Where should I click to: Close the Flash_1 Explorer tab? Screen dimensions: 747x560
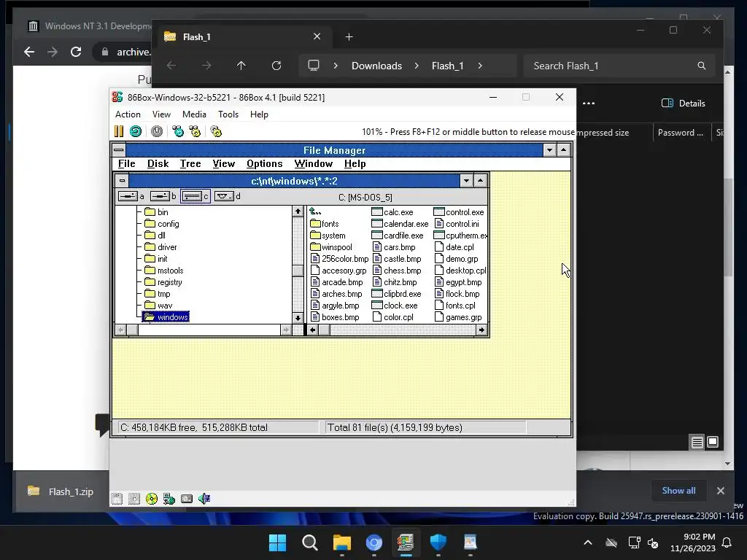click(317, 36)
